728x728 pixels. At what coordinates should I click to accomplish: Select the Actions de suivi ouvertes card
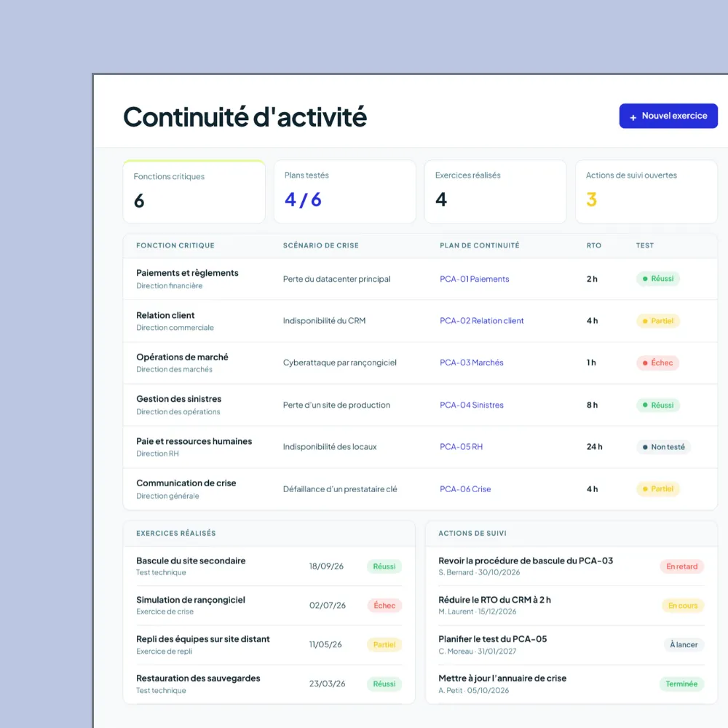pyautogui.click(x=646, y=191)
